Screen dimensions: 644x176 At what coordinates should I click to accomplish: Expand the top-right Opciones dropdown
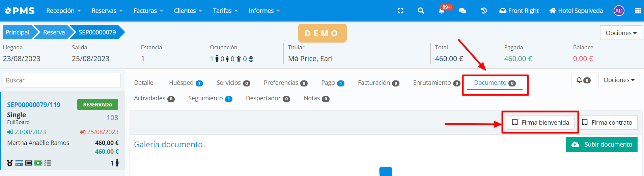[x=621, y=33]
